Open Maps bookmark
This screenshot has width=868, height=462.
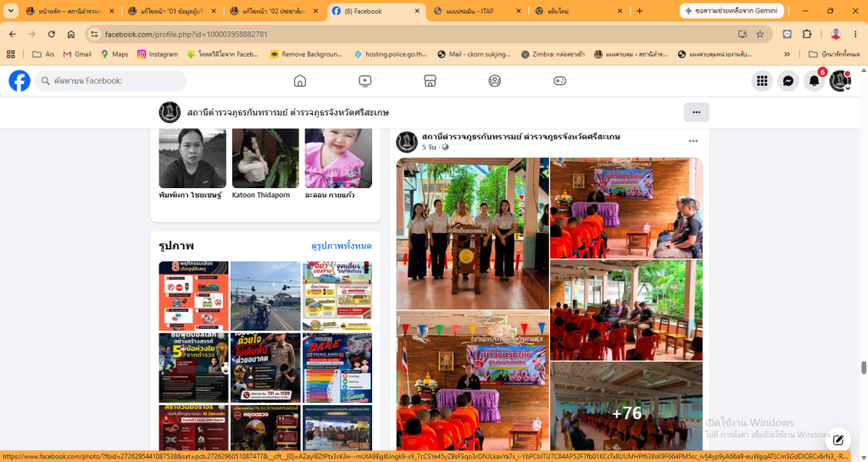point(114,54)
